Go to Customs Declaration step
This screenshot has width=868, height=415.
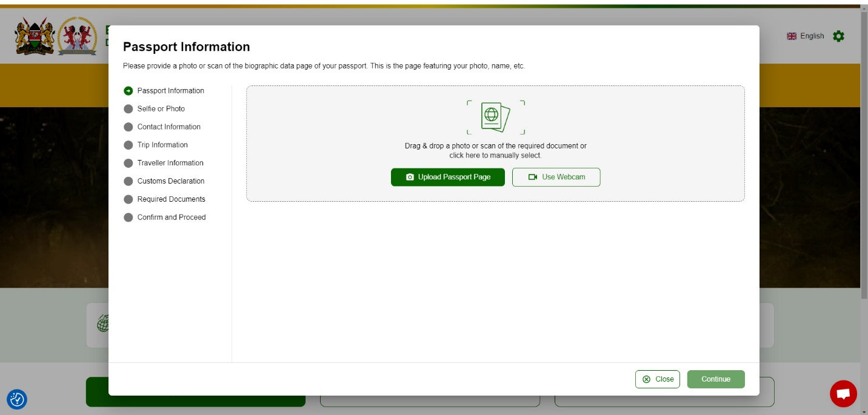coord(170,181)
